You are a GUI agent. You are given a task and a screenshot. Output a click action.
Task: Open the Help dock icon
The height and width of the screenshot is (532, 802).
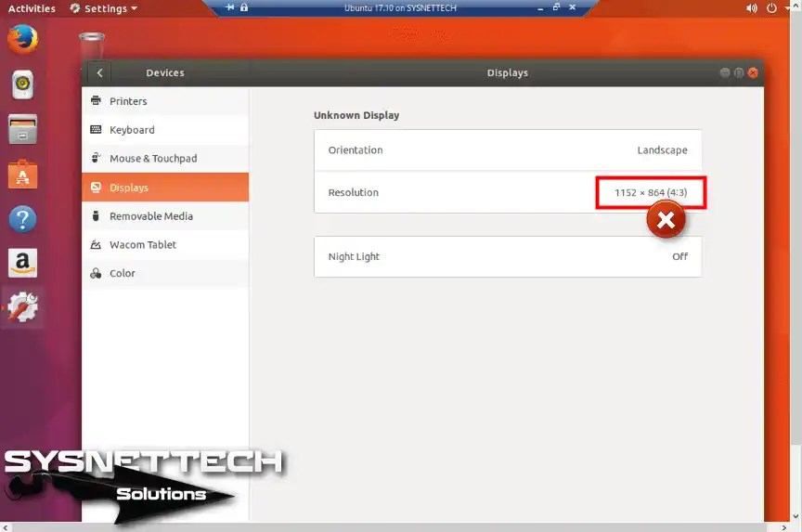click(x=22, y=219)
